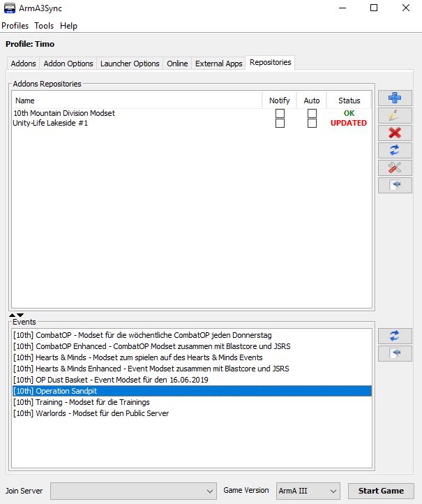Check repositories with the upper sync arrows icon
The height and width of the screenshot is (504, 422).
[395, 150]
